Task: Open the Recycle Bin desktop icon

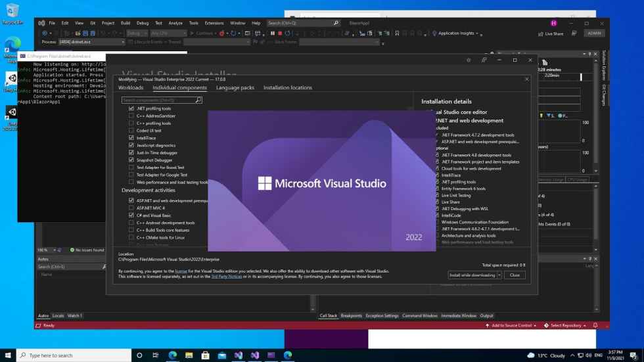Action: pyautogui.click(x=12, y=14)
